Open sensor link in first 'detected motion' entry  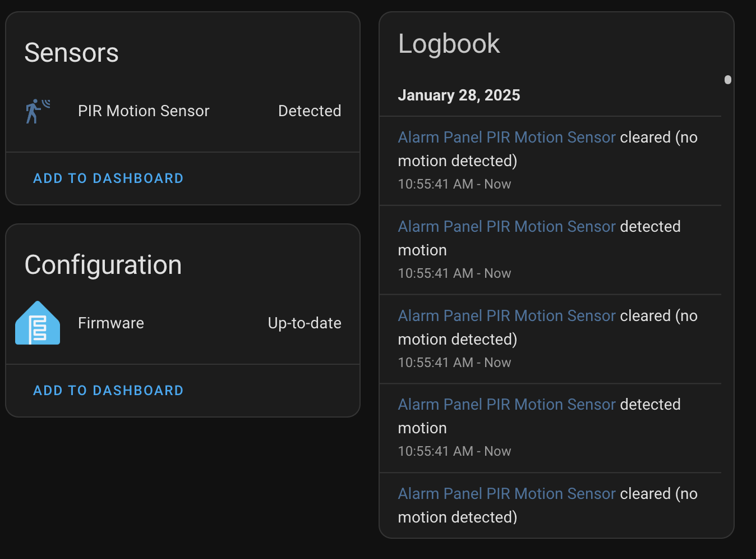click(x=507, y=227)
